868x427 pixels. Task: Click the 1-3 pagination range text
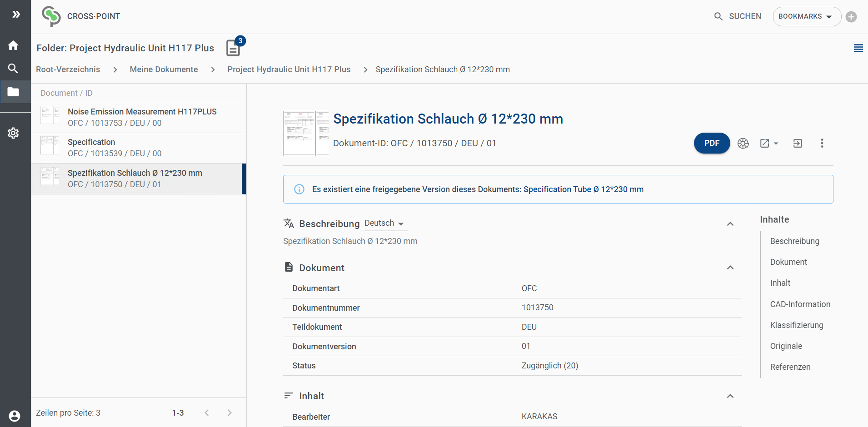pos(178,413)
